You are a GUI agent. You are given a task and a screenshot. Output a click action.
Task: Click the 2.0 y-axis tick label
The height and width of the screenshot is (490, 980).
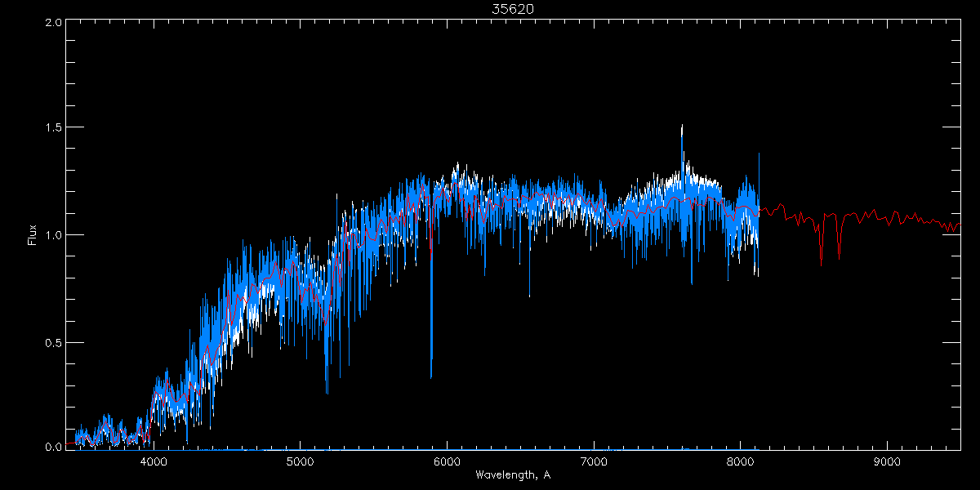pos(54,23)
